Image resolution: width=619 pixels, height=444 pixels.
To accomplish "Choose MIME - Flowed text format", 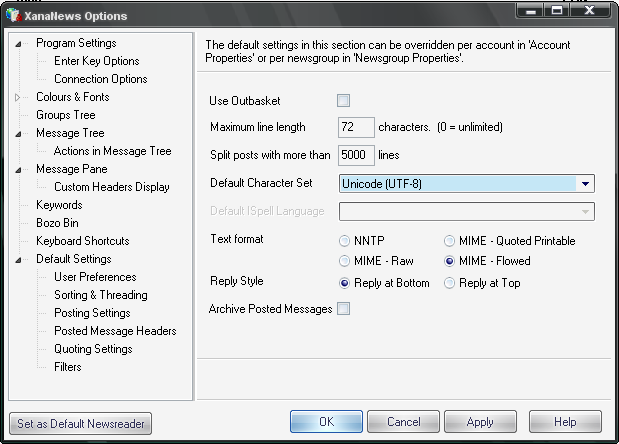I will coord(449,261).
